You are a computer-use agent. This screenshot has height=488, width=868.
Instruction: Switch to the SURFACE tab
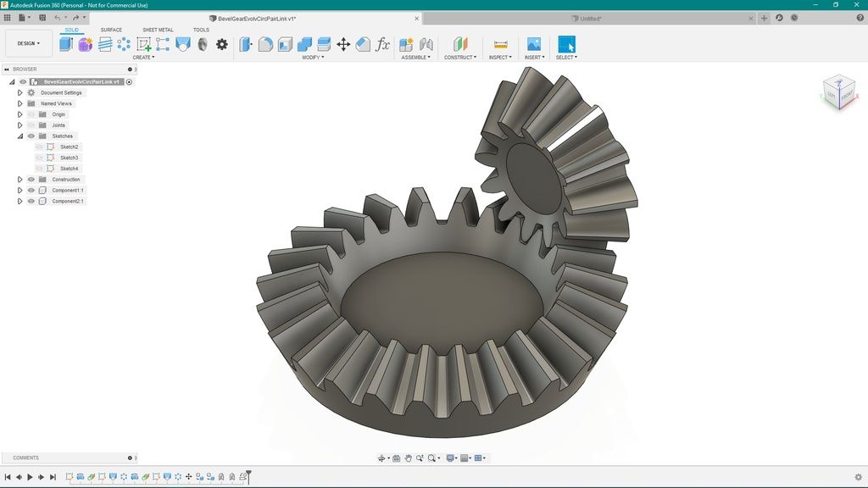[111, 30]
